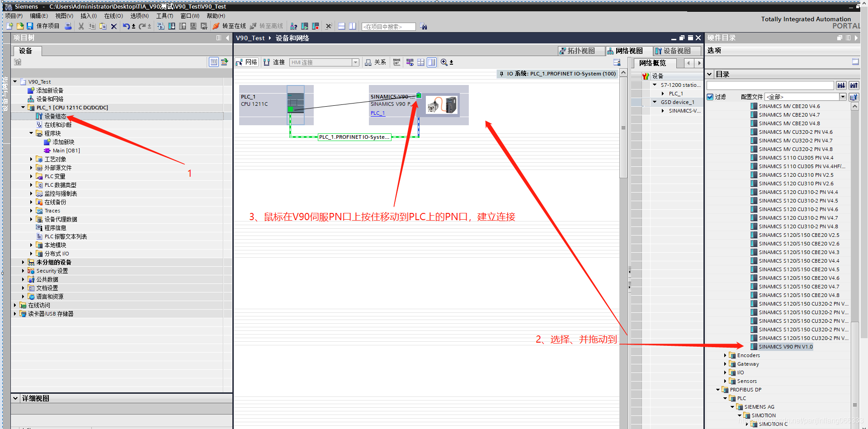This screenshot has width=868, height=429.
Task: Collapse the PLC_1 [CPU 1211C DC/DC/DC] node
Action: click(23, 108)
